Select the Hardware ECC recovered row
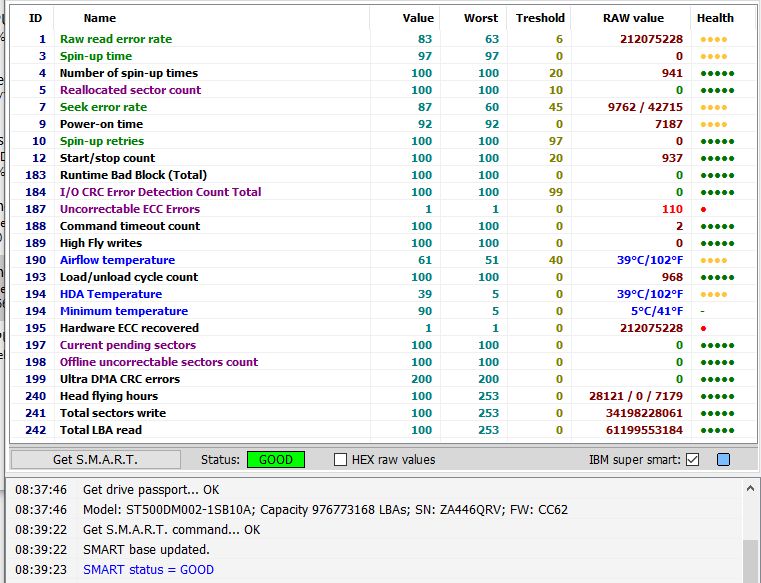761x583 pixels. pyautogui.click(x=383, y=328)
